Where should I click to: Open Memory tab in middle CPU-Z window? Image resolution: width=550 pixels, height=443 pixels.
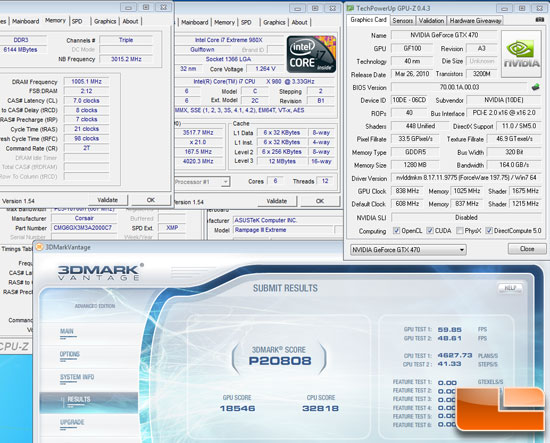(224, 22)
